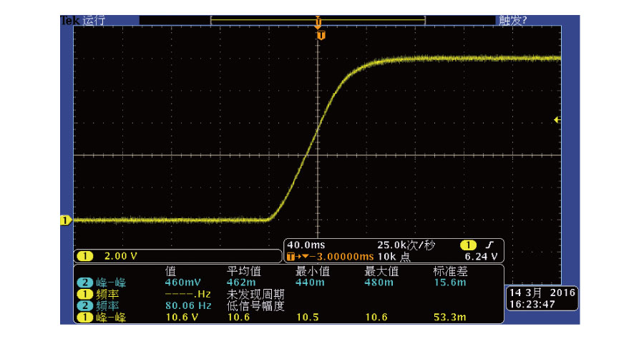The width and height of the screenshot is (644, 339).
Task: Select channel 2 frequency measurement badge
Action: pyautogui.click(x=84, y=306)
